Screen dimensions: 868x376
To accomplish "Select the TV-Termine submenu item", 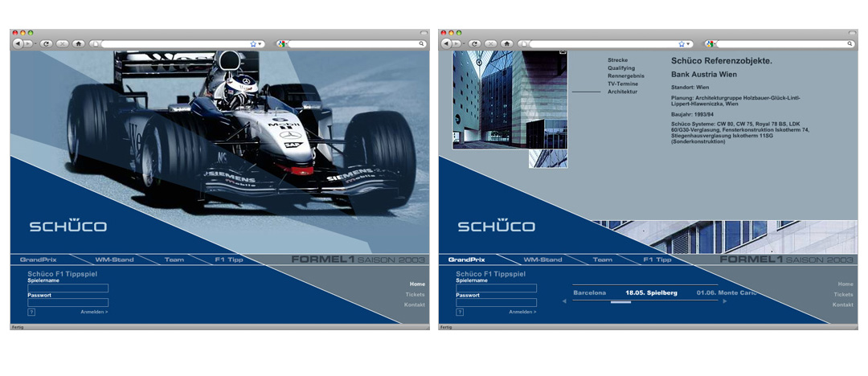I will (623, 84).
